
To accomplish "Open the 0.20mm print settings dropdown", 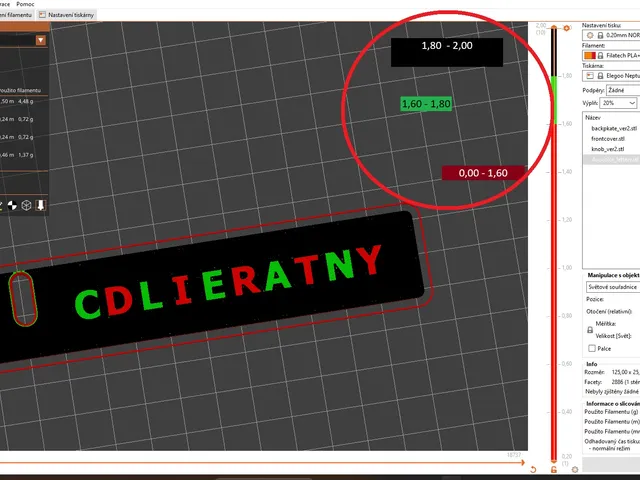I will [x=611, y=35].
